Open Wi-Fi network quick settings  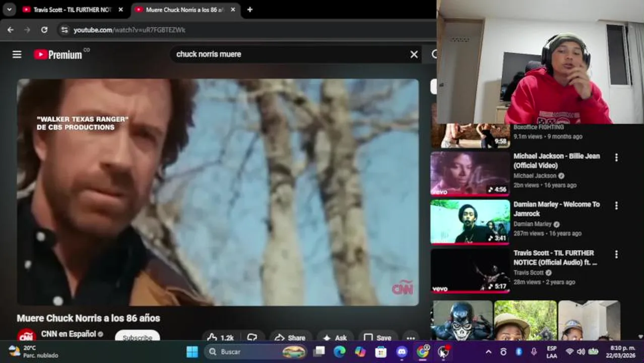tap(569, 351)
